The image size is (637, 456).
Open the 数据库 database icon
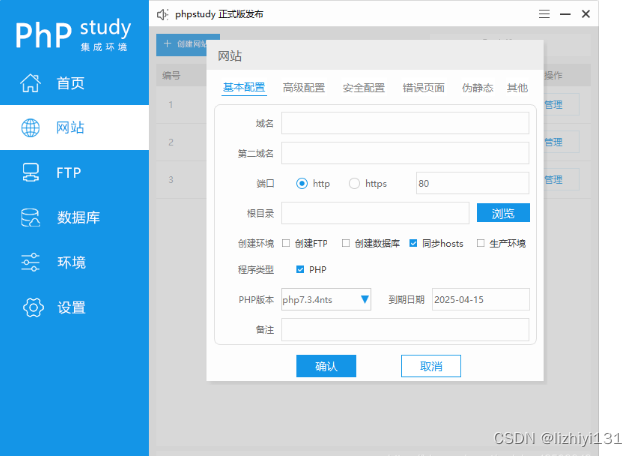(x=30, y=217)
